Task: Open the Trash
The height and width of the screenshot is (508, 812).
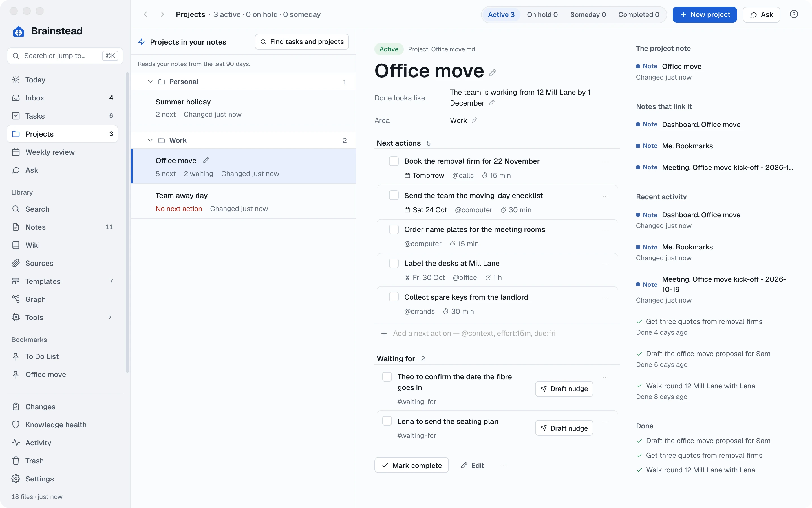Action: tap(62, 461)
